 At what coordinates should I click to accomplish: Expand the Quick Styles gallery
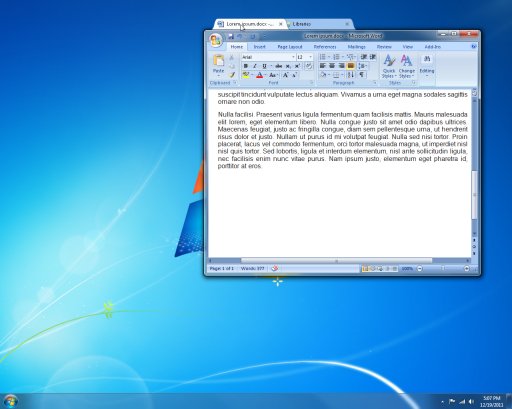pyautogui.click(x=389, y=66)
